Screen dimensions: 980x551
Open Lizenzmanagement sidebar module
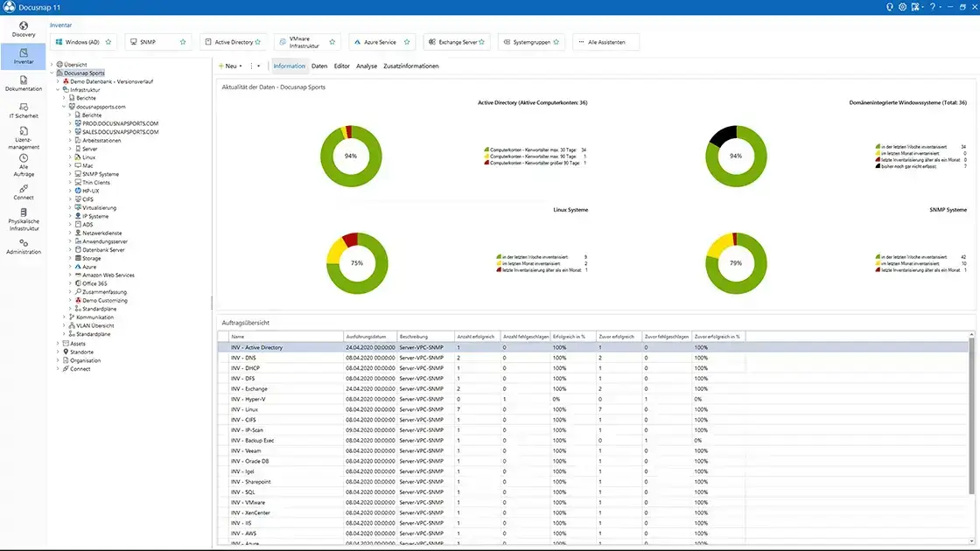click(x=23, y=138)
